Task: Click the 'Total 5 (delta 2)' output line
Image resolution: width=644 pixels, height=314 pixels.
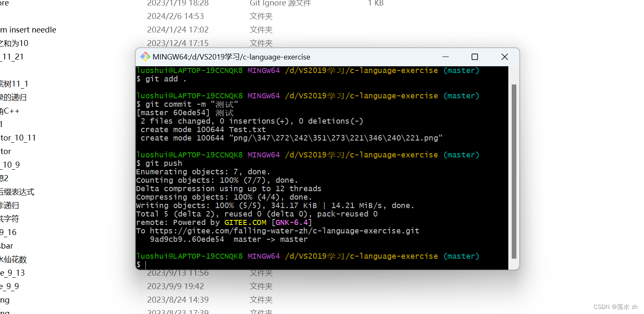Action: [257, 214]
